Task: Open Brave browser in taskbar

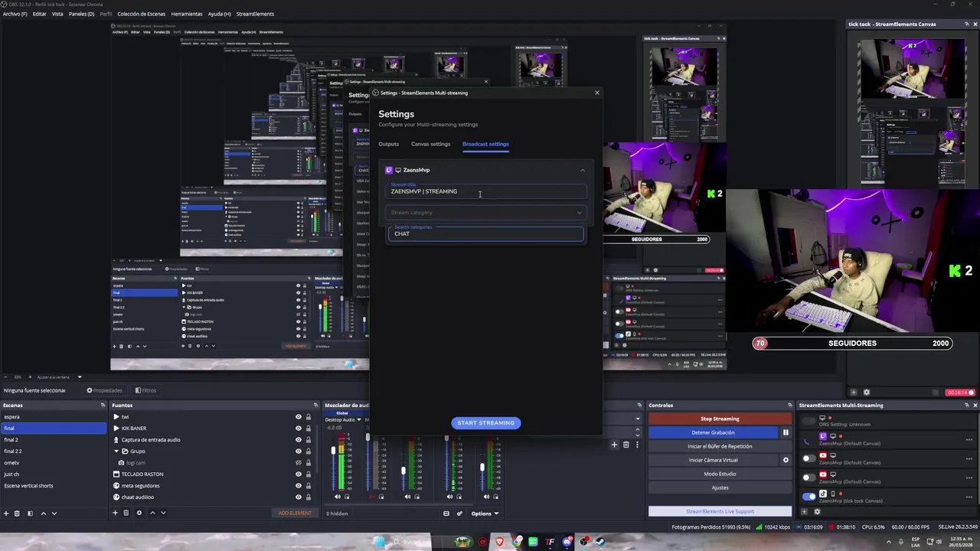Action: pos(500,542)
